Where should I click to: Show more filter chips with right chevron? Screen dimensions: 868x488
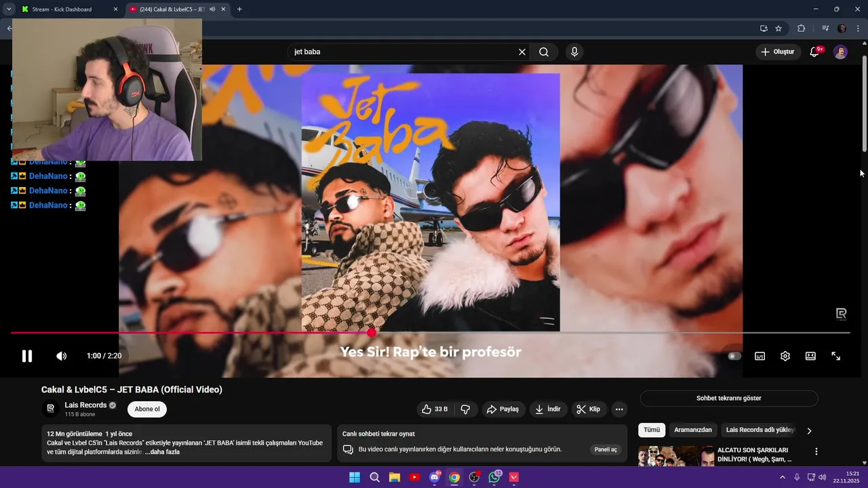coord(809,430)
